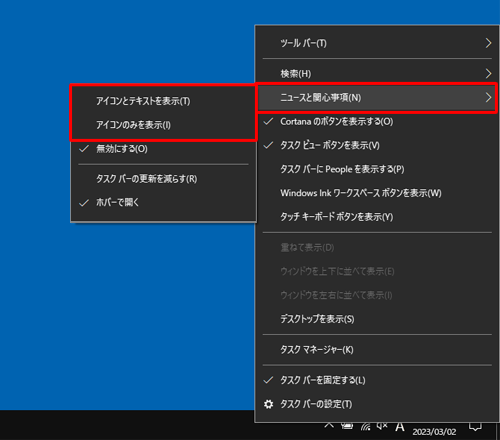This screenshot has width=500, height=440.
Task: Enable タスク バーの更新を減らす(R)
Action: [163, 179]
